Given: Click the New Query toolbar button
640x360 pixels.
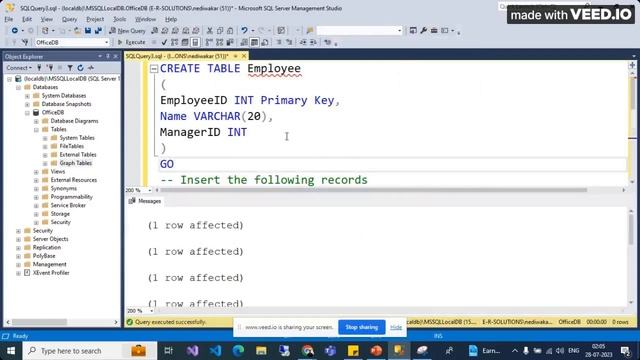Looking at the screenshot, I should 127,31.
